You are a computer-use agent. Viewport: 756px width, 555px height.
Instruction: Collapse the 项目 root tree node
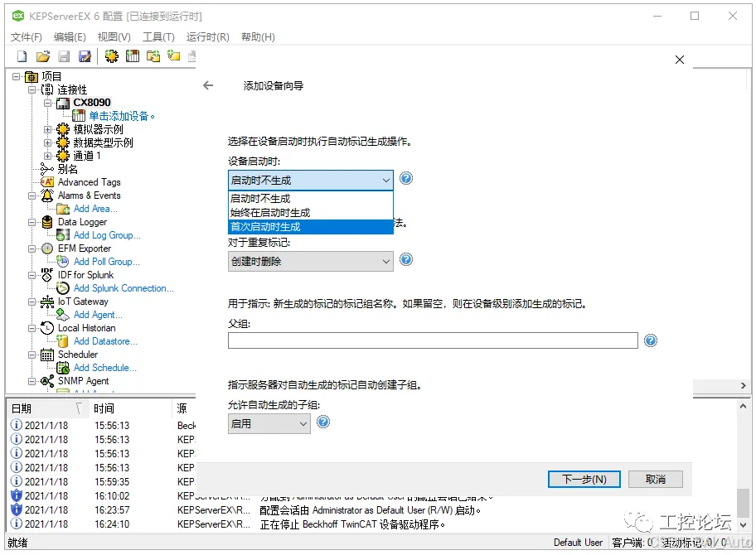(x=17, y=76)
